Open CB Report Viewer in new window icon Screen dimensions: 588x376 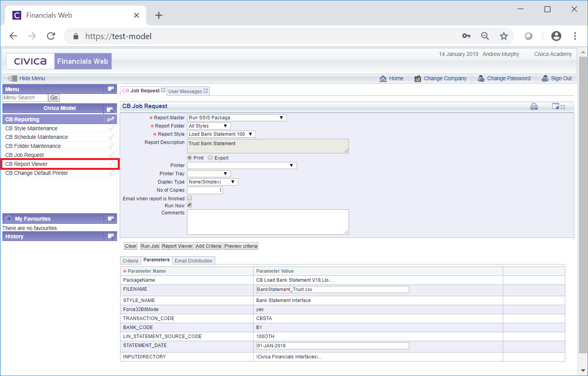click(111, 164)
